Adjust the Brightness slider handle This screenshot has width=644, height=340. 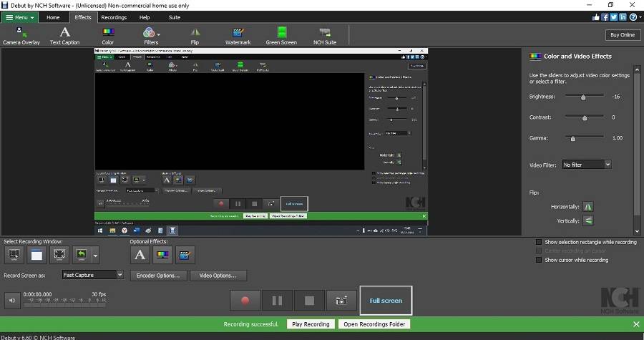pos(583,97)
